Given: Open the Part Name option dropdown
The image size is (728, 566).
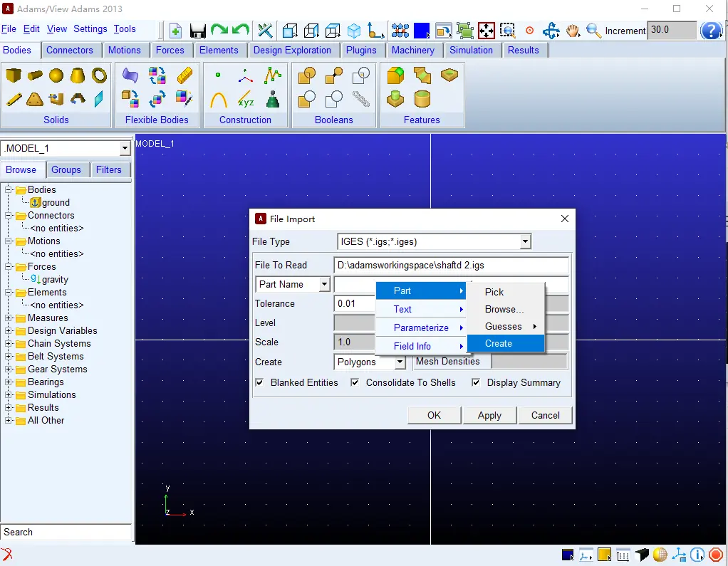Looking at the screenshot, I should [x=325, y=284].
